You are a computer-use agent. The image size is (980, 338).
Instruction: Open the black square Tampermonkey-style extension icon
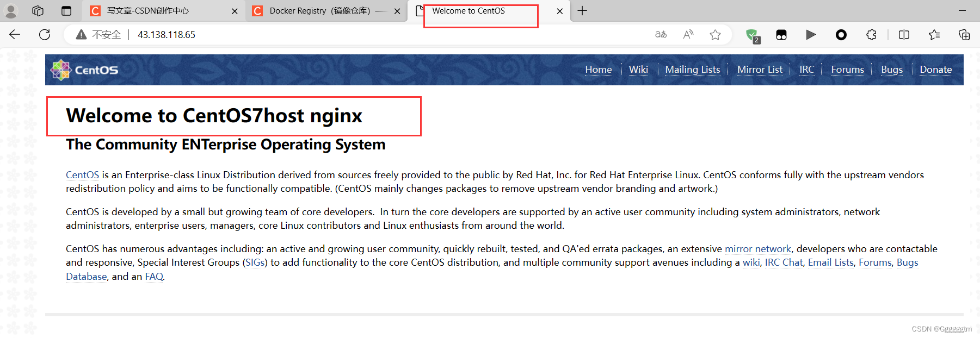781,35
